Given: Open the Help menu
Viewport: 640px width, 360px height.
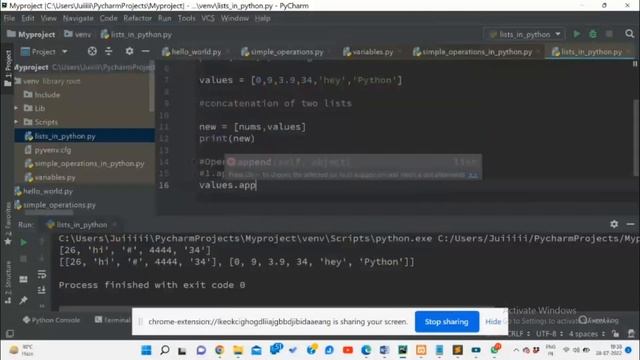Looking at the screenshot, I should 262,18.
